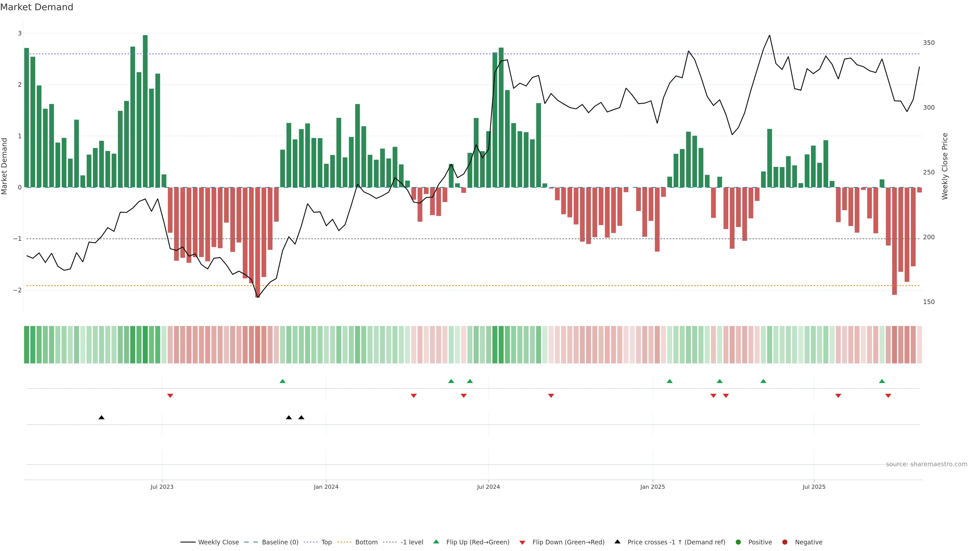Click the green Positive circle legend icon
This screenshot has width=980, height=551.
(x=738, y=542)
